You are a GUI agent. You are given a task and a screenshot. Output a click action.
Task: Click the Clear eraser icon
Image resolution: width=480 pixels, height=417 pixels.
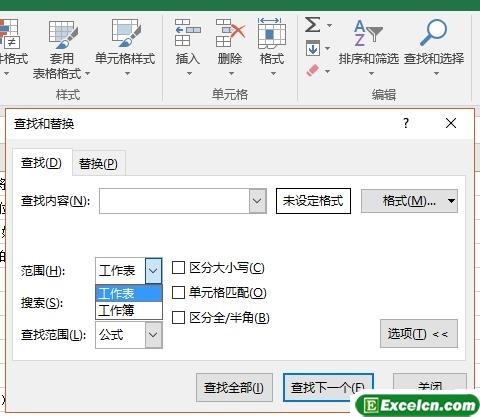[x=313, y=70]
